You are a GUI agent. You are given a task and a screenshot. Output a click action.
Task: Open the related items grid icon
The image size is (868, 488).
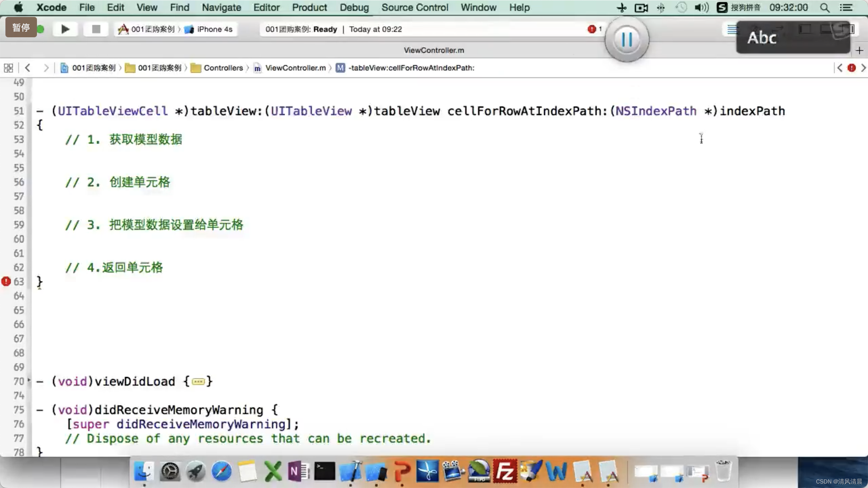(8, 68)
